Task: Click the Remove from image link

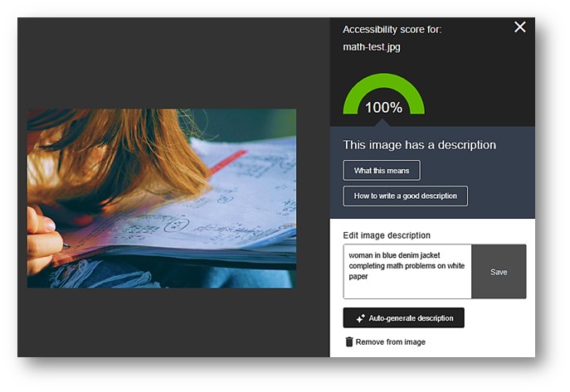Action: [x=391, y=342]
